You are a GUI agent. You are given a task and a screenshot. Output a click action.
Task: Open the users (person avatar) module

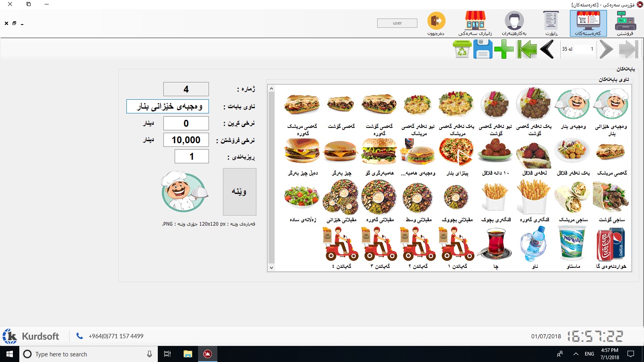514,23
